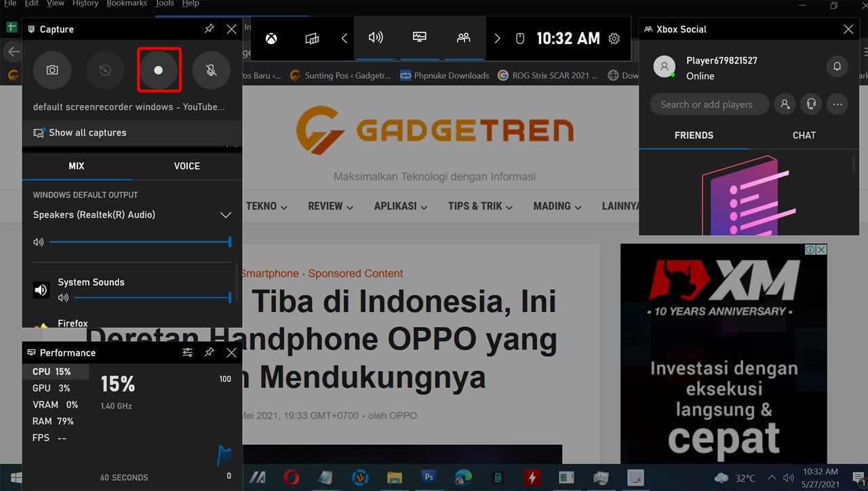Switch to the MIX audio tab
This screenshot has width=868, height=491.
click(x=77, y=166)
